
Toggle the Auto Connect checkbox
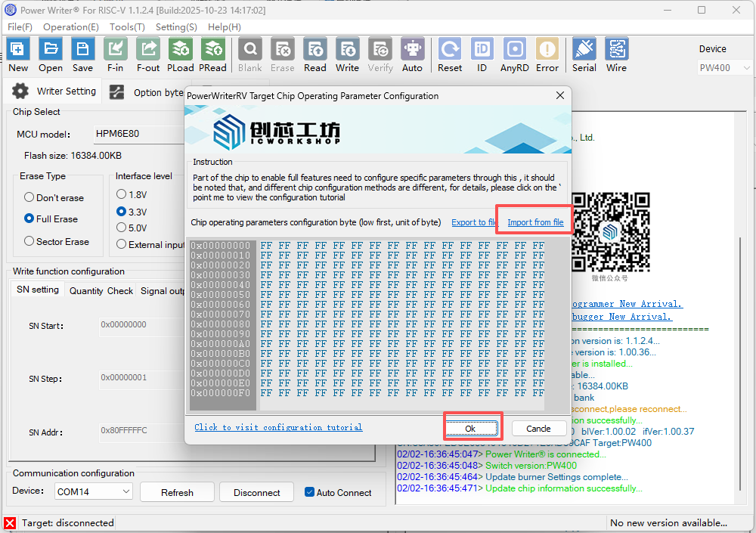tap(309, 492)
